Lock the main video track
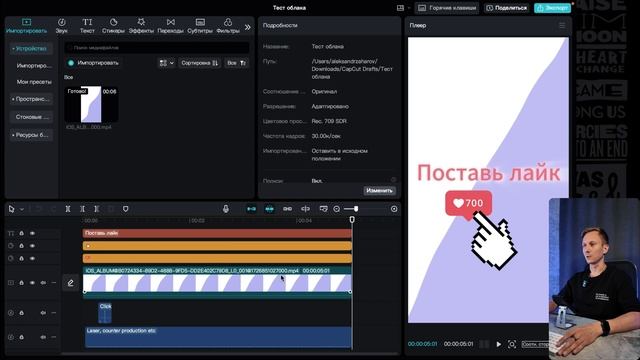Image resolution: width=640 pixels, height=360 pixels. pos(22,282)
